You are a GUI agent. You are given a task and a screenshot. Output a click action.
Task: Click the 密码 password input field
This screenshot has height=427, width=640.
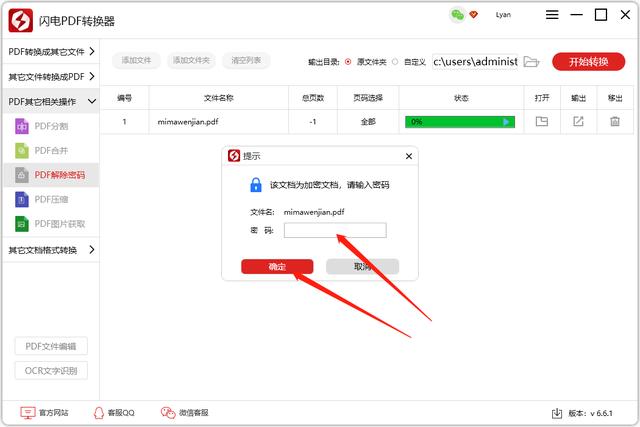(335, 230)
